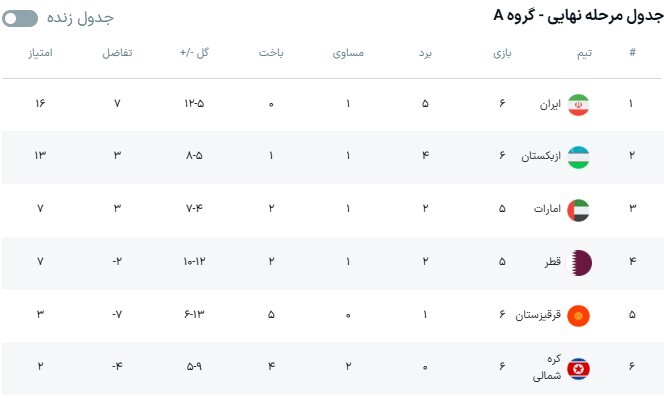Click the UAE flag icon
664x398 pixels.
point(578,210)
